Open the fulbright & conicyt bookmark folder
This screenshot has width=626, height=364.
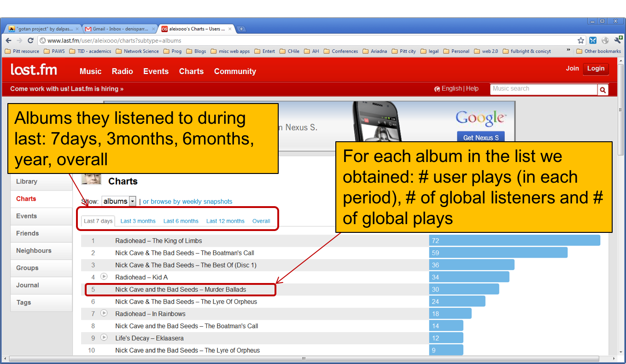527,51
